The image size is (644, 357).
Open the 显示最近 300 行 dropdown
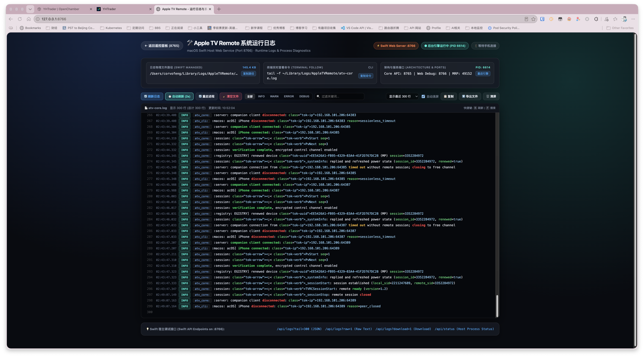click(x=403, y=96)
